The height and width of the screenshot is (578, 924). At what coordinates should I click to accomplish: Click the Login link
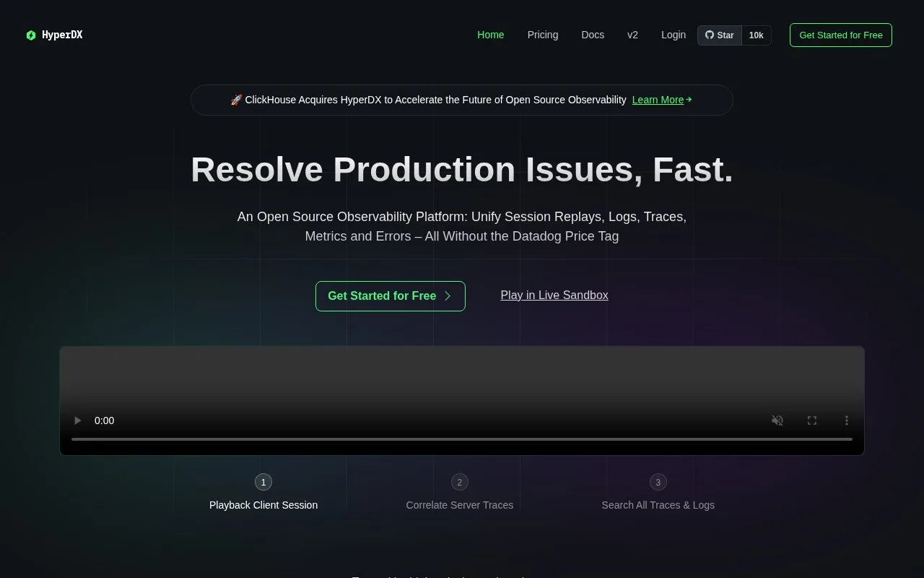click(x=674, y=35)
